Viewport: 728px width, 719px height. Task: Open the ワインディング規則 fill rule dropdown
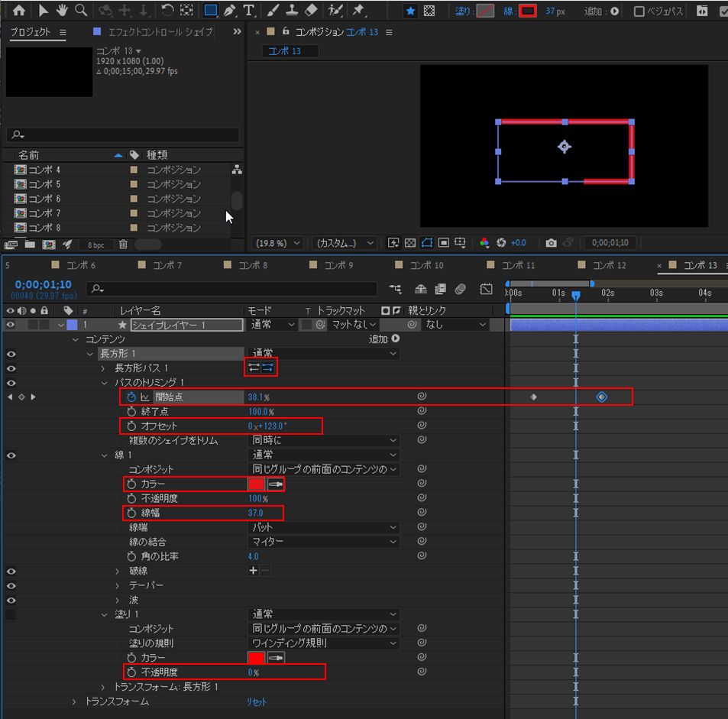pyautogui.click(x=324, y=643)
